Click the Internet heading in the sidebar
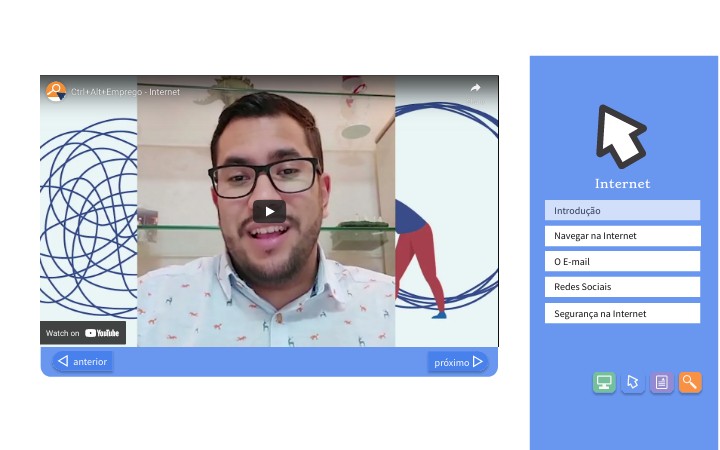 pos(622,183)
